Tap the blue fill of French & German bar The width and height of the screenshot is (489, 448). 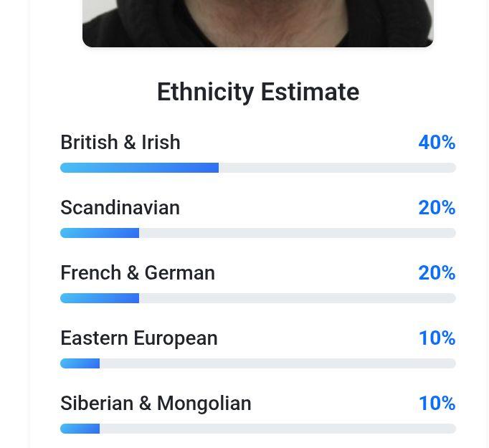[100, 298]
